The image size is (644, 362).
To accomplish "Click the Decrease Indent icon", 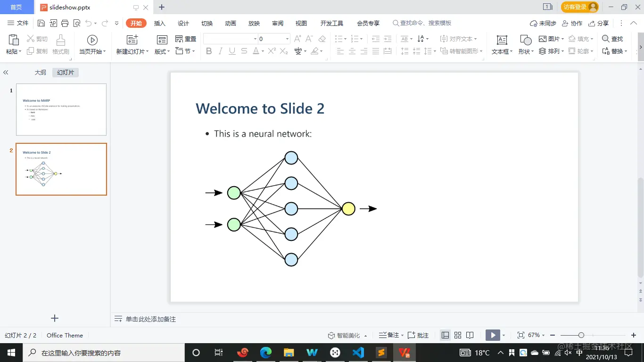I will coord(376,39).
